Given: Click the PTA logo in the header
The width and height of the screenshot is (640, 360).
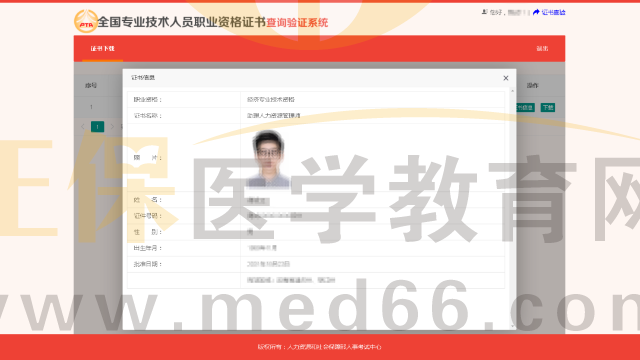Looking at the screenshot, I should pyautogui.click(x=86, y=21).
